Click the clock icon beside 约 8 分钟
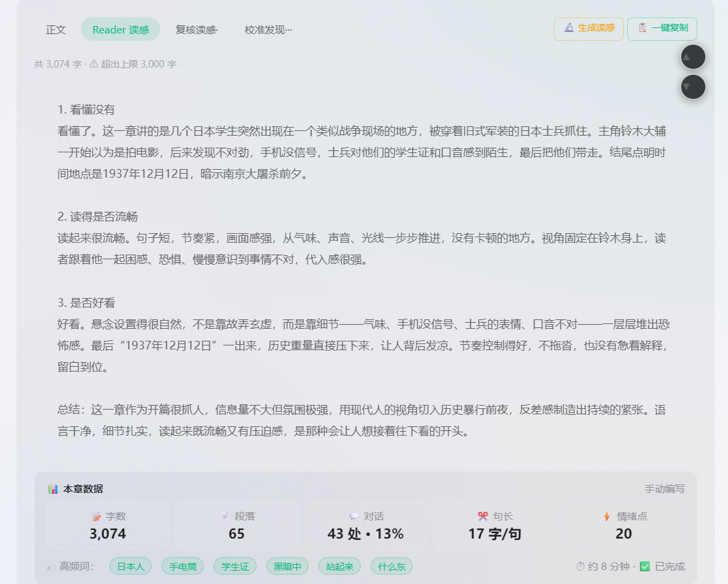The height and width of the screenshot is (584, 728). coord(580,567)
